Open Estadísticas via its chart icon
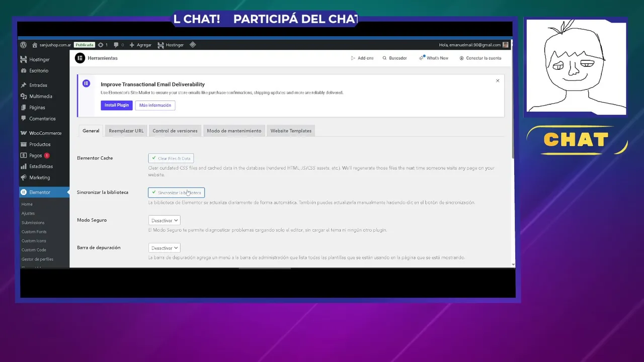 point(24,166)
